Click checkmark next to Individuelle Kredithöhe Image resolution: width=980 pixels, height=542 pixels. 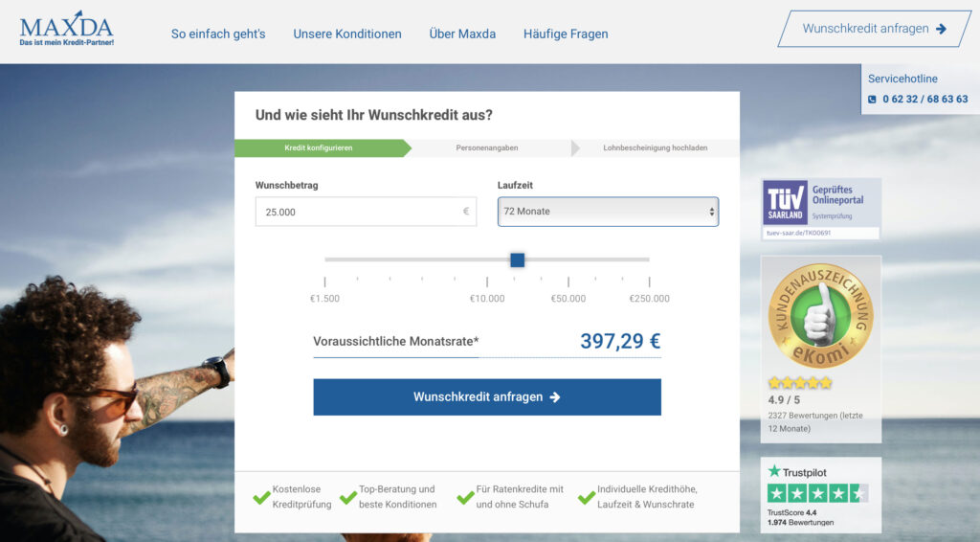click(587, 498)
